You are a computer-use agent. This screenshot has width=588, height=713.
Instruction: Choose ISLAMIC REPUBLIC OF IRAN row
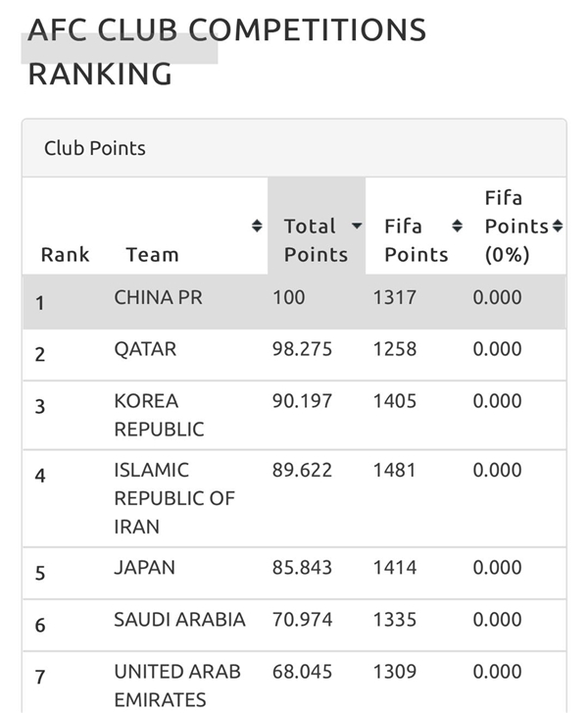pos(294,498)
